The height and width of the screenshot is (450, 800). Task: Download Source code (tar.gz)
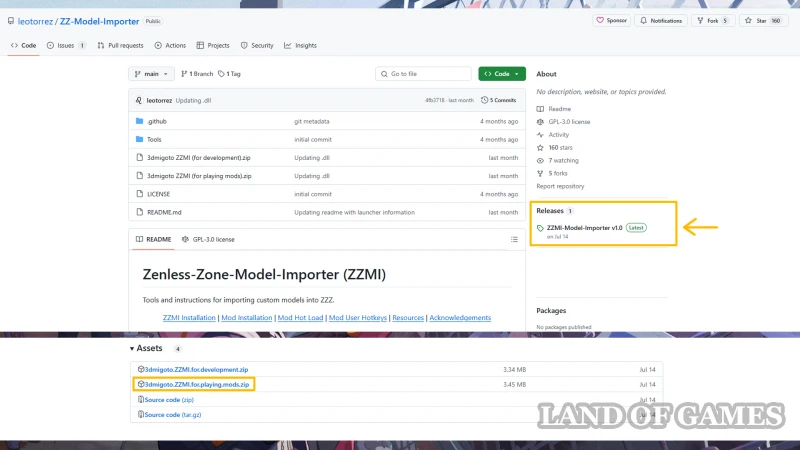[173, 415]
